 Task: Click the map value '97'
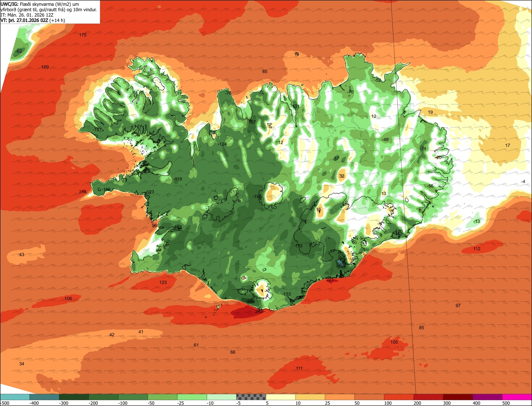pyautogui.click(x=458, y=306)
